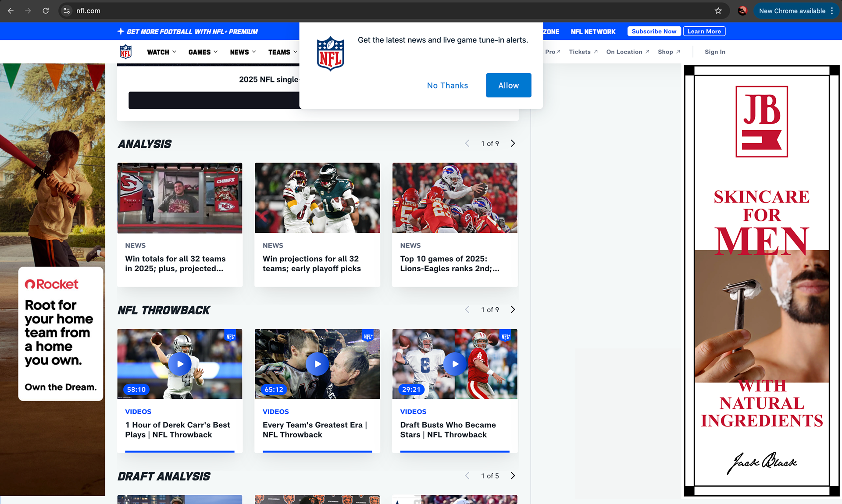Image resolution: width=842 pixels, height=504 pixels.
Task: Open Top 10 games of 2025 article
Action: point(450,263)
